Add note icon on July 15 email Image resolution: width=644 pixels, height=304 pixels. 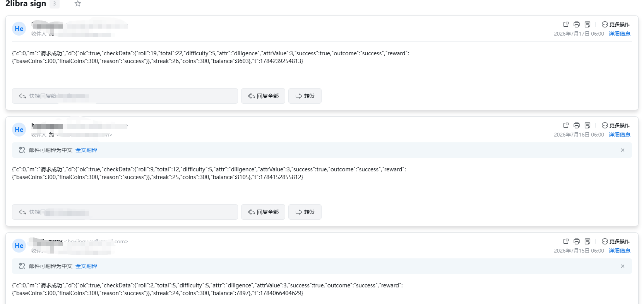587,241
